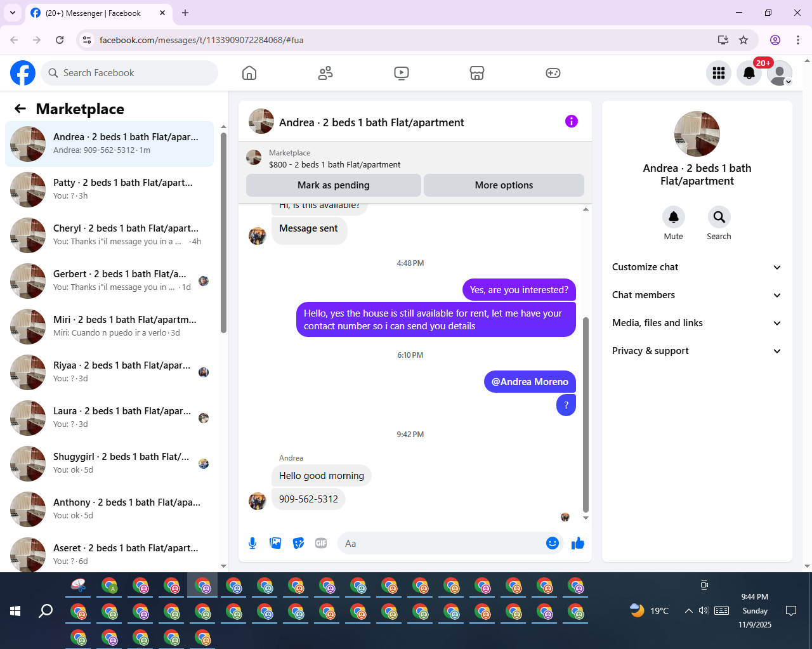Screen dimensions: 812x649
Task: Open the $800 Marketplace listing banner
Action: point(415,159)
